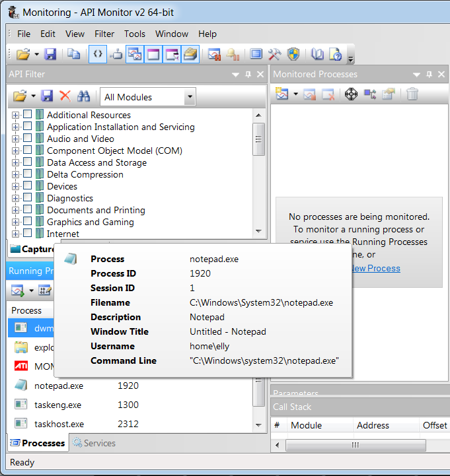Click the red X delete icon in API Filter
The height and width of the screenshot is (476, 450).
pyautogui.click(x=65, y=96)
